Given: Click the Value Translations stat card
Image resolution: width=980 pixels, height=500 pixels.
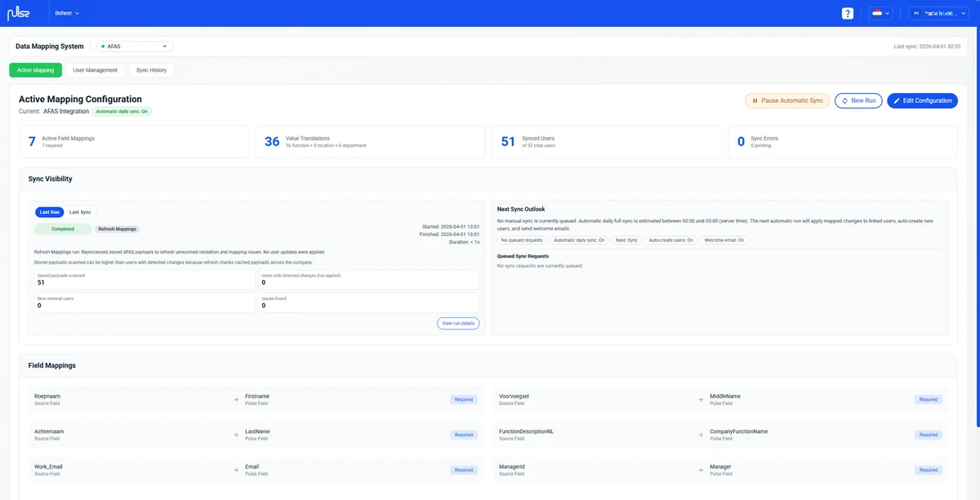Looking at the screenshot, I should point(369,141).
